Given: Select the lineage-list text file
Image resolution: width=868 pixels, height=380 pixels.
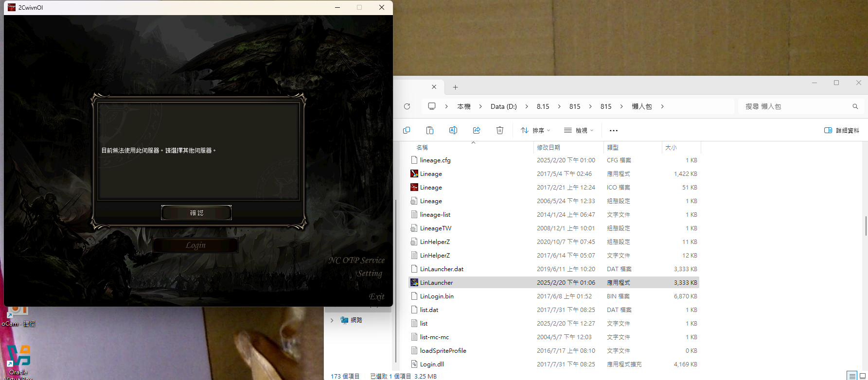Looking at the screenshot, I should (x=554, y=214).
